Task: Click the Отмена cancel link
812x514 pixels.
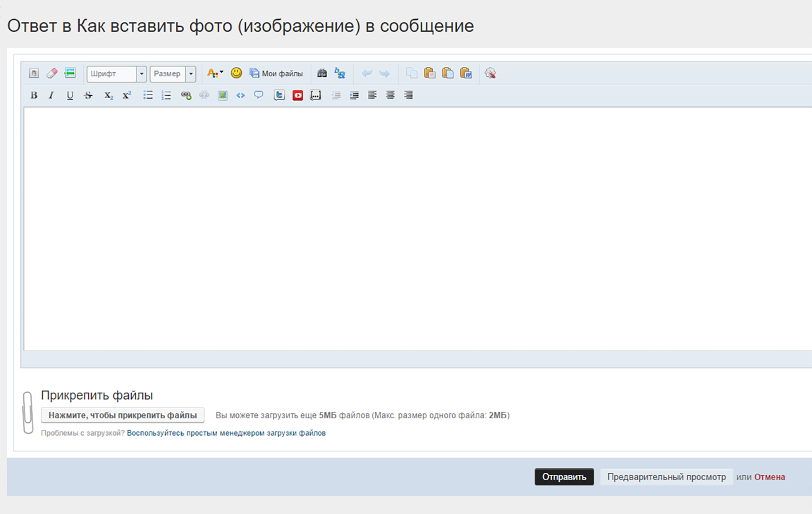Action: [770, 477]
